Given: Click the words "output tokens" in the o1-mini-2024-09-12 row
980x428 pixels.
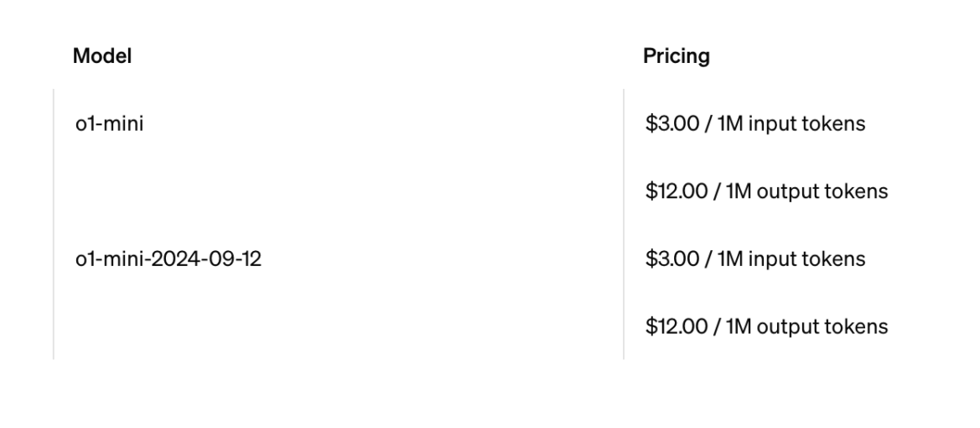Looking at the screenshot, I should pos(823,326).
